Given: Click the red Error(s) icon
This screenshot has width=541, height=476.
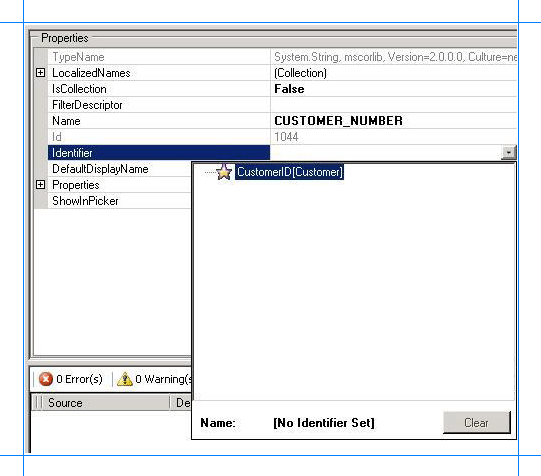Looking at the screenshot, I should (46, 379).
